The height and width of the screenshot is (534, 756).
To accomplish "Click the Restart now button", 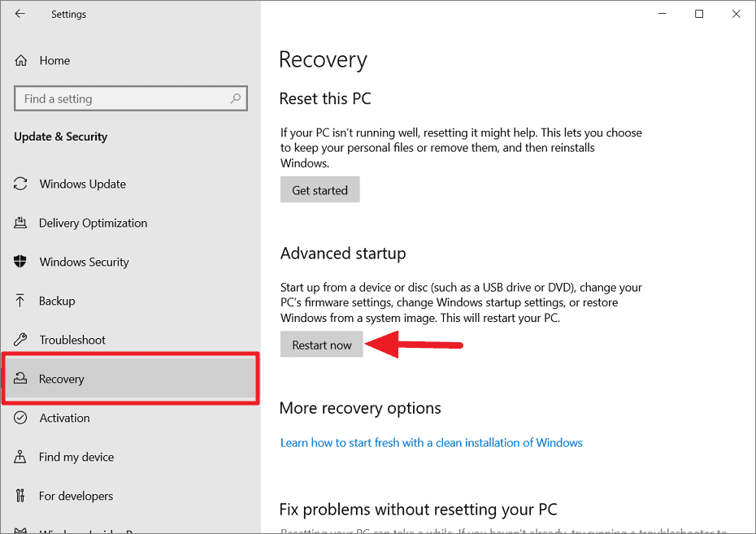I will [322, 345].
